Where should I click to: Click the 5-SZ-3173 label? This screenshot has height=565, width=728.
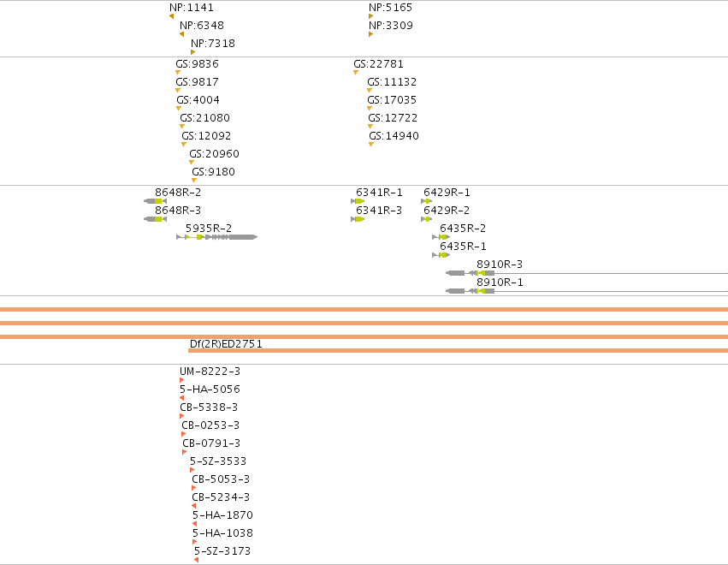click(222, 551)
